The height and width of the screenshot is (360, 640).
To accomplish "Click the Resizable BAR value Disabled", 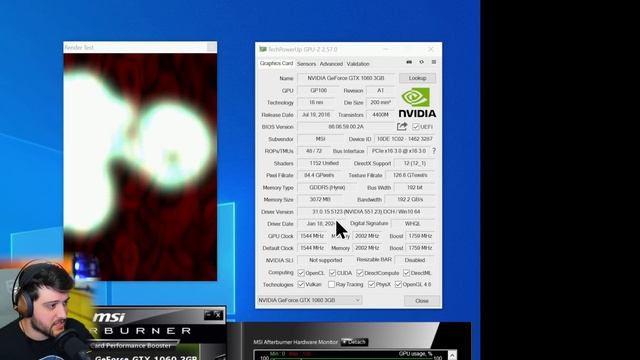I will coord(415,260).
